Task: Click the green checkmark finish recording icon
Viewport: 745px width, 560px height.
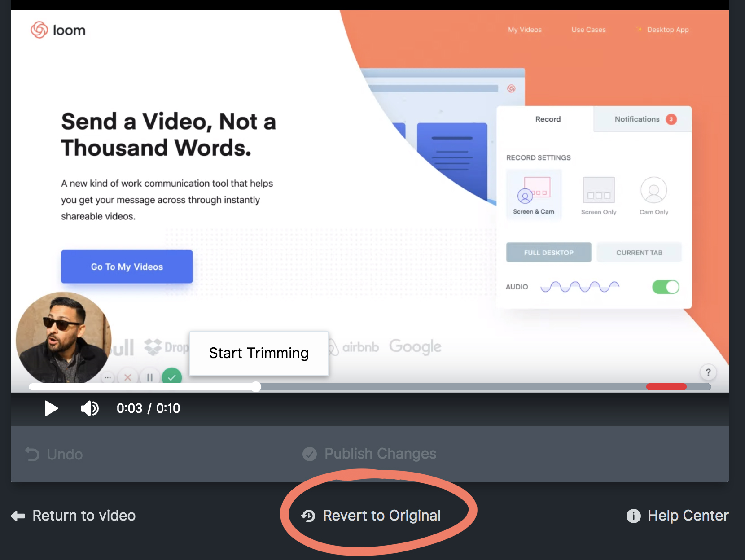Action: pyautogui.click(x=172, y=377)
